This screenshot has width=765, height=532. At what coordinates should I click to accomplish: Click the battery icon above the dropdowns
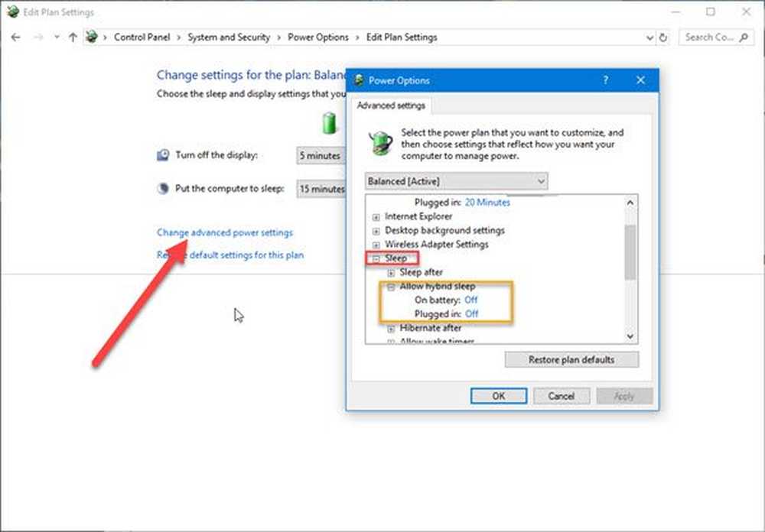click(329, 123)
